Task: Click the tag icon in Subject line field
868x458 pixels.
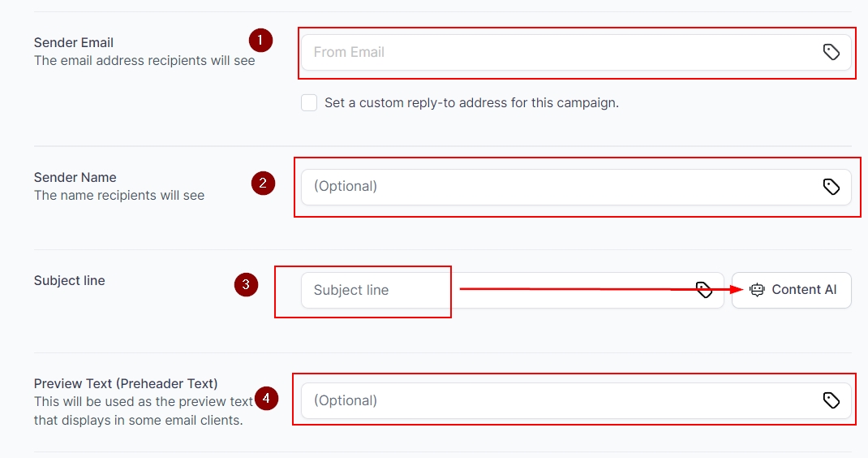Action: [704, 290]
